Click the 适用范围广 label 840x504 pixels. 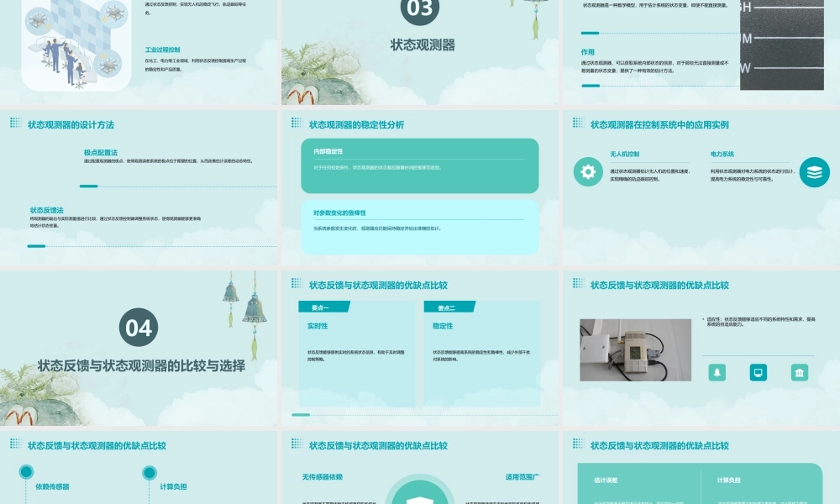522,476
